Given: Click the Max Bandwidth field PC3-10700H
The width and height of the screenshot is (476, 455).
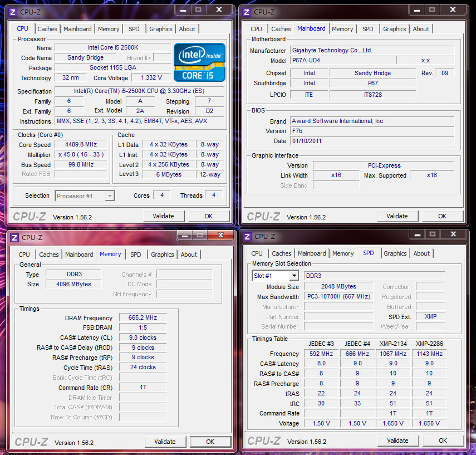Looking at the screenshot, I should 339,296.
